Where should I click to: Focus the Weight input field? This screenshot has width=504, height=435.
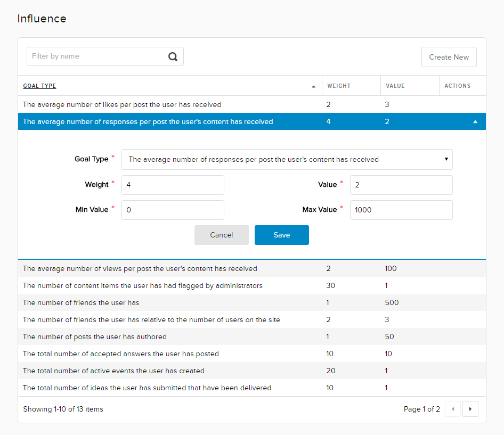[173, 185]
